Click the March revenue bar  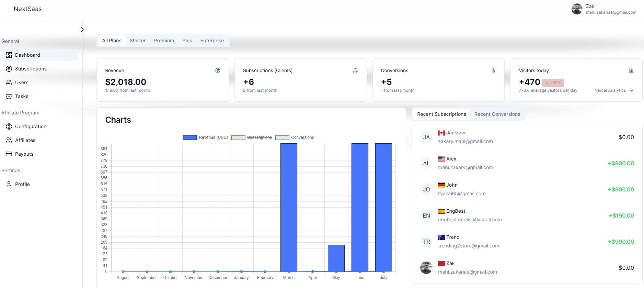point(289,208)
